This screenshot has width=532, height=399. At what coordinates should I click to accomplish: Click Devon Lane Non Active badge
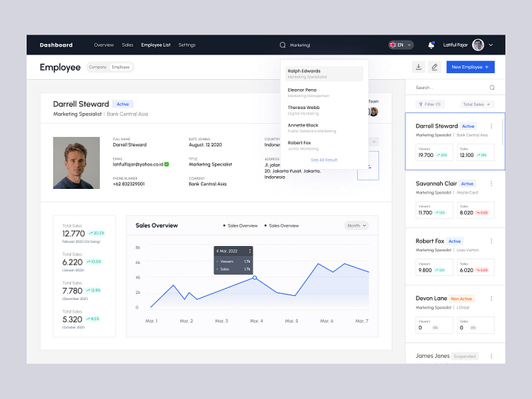pos(461,299)
